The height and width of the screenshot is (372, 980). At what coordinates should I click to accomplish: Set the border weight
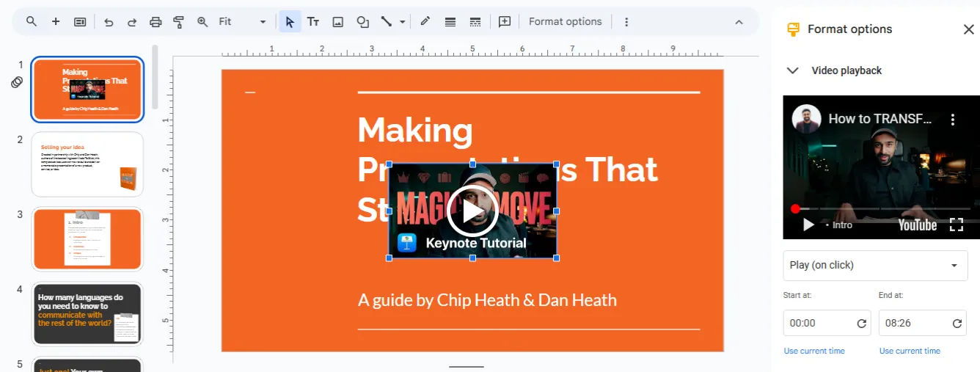click(450, 22)
